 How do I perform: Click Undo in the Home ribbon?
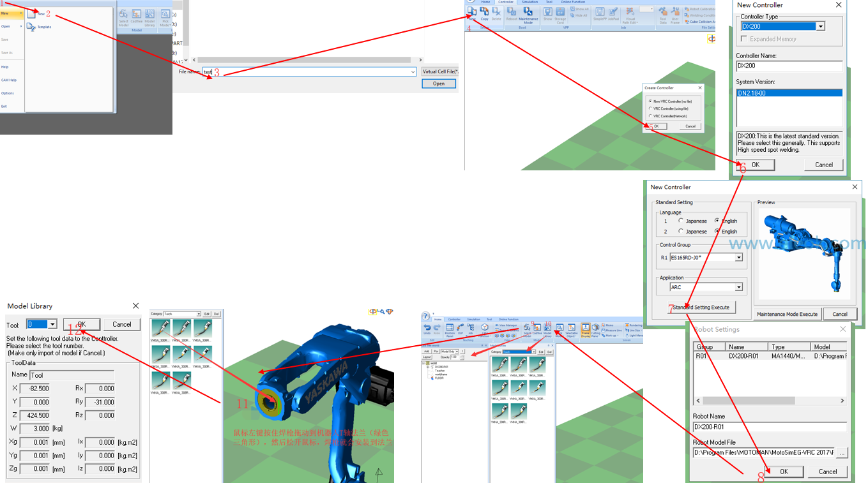click(x=427, y=329)
